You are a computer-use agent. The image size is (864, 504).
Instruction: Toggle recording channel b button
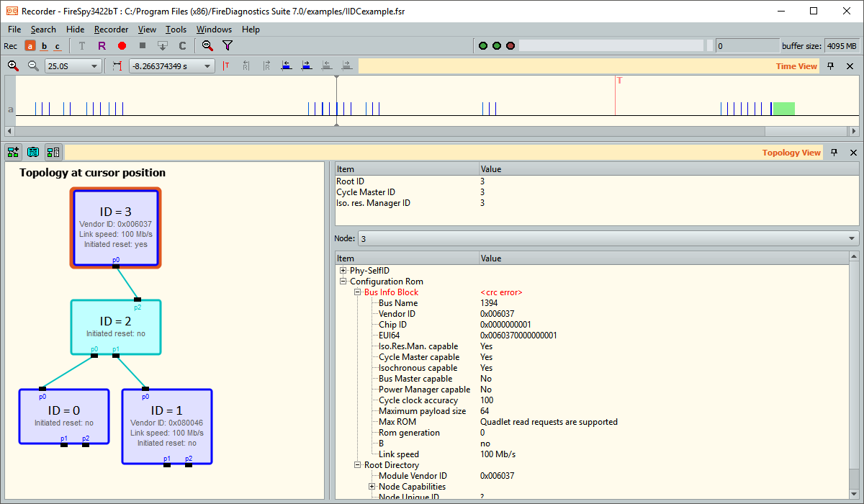tap(44, 46)
